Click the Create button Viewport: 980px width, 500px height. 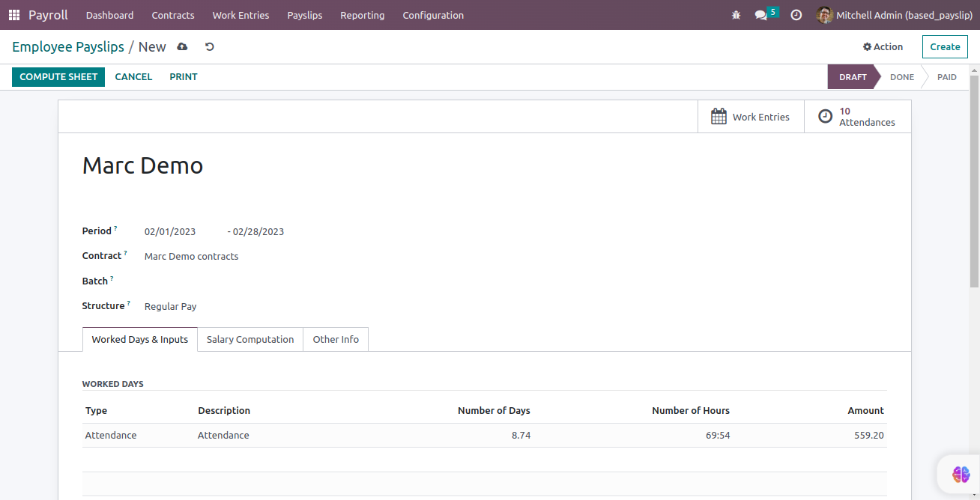click(x=945, y=46)
